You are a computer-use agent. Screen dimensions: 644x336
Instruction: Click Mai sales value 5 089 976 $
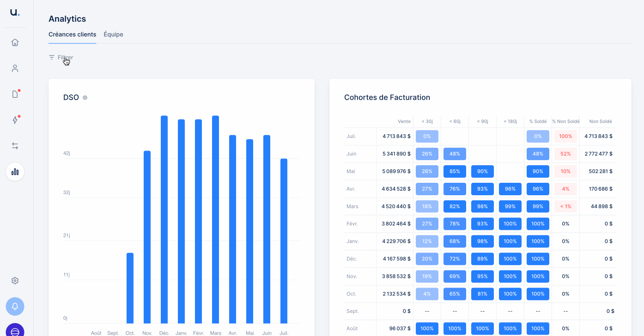[x=396, y=171]
